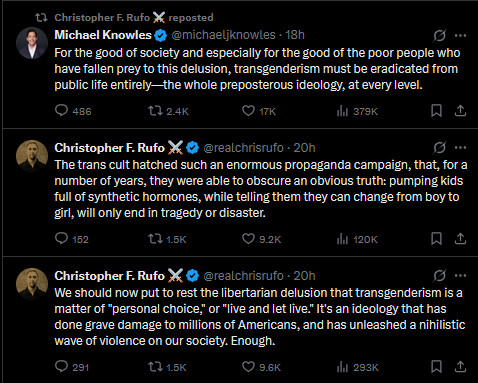Open the 'Christopher F. Rufo reposted' label

coord(134,17)
